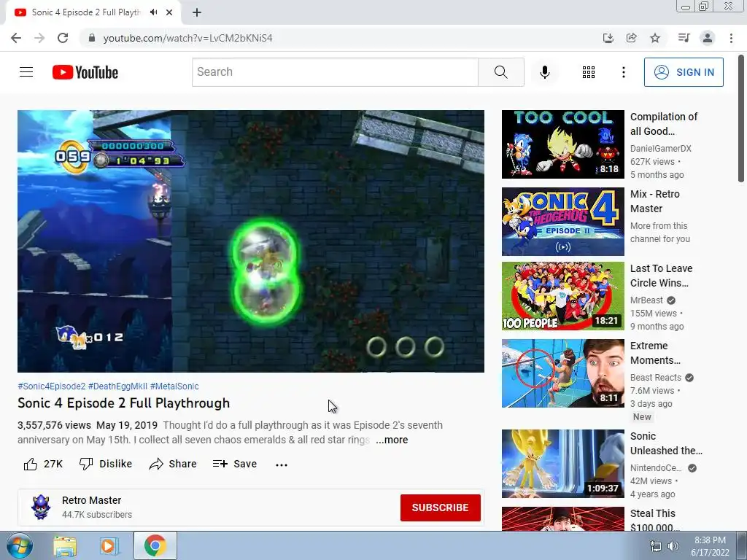This screenshot has width=747, height=560.
Task: Click the #Sonic4Episode2 hashtag
Action: click(x=52, y=386)
